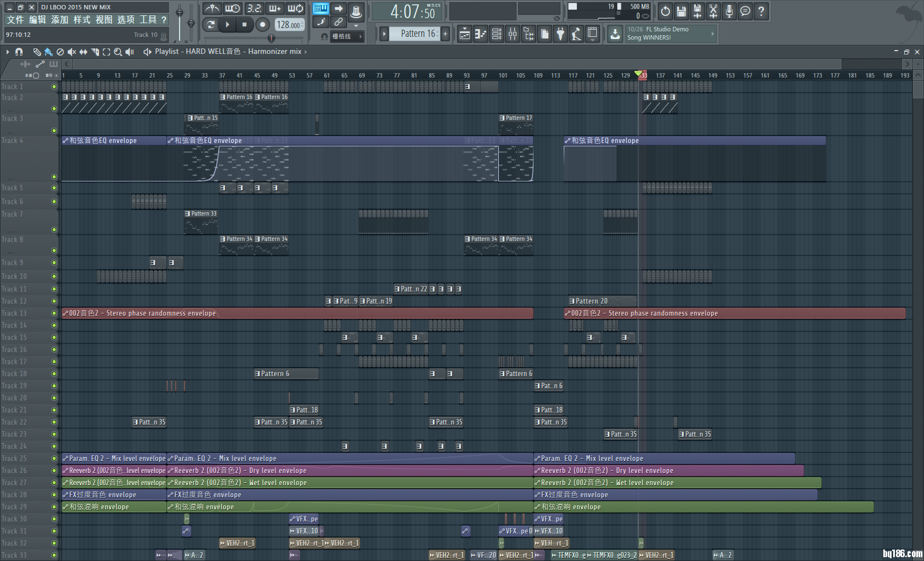Open the 样式 menu
This screenshot has width=924, height=561.
click(x=81, y=20)
